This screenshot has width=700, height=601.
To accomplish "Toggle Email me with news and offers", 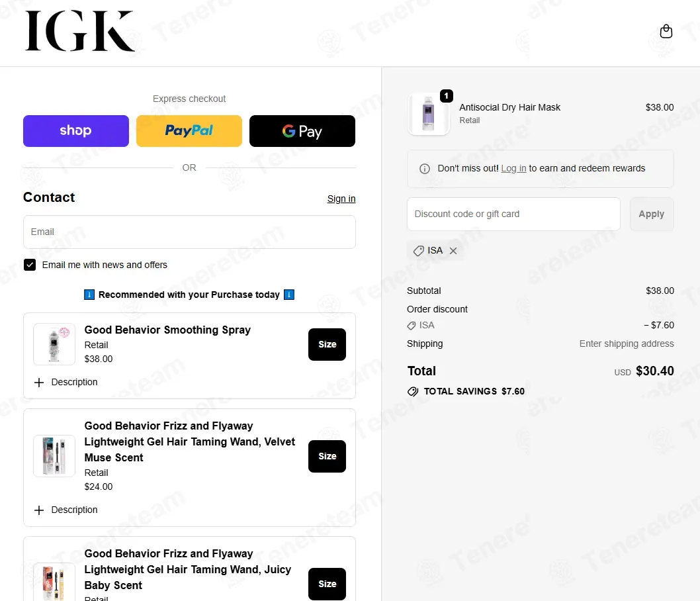I will (x=30, y=265).
